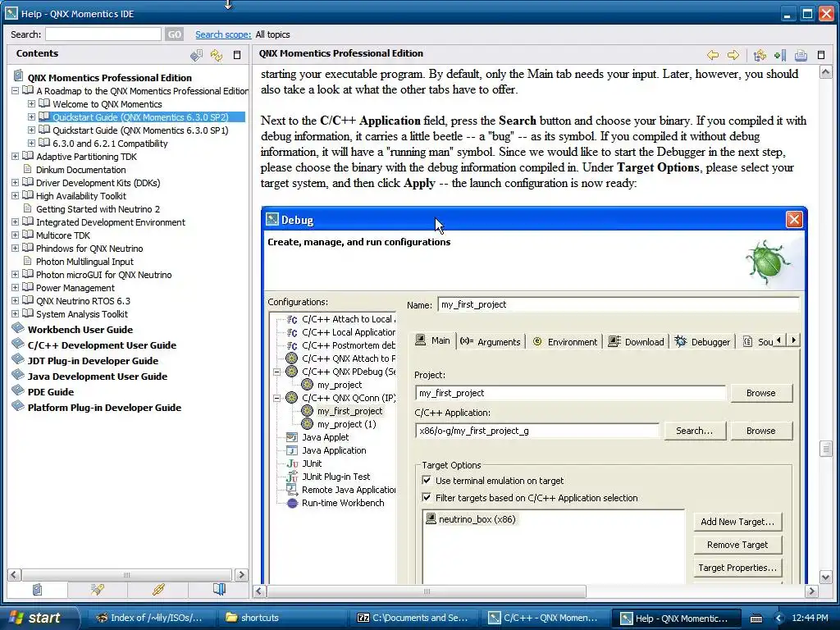Select neutrino_box (x86) target entry

471,519
